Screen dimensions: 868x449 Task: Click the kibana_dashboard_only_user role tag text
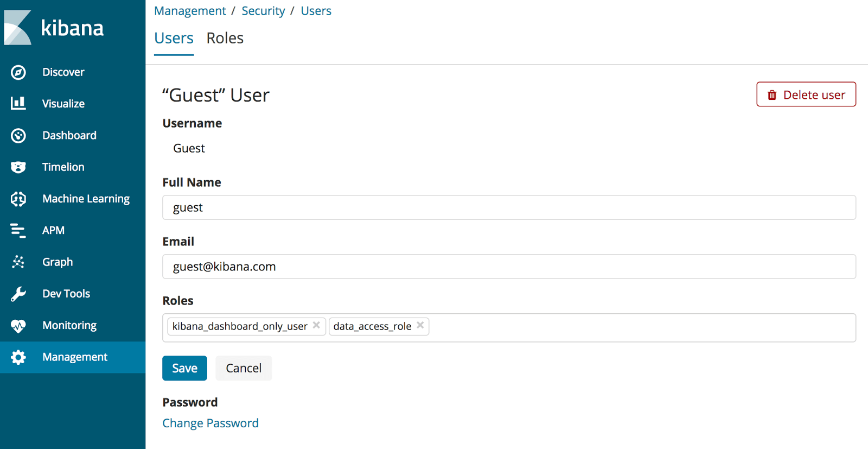coord(240,326)
